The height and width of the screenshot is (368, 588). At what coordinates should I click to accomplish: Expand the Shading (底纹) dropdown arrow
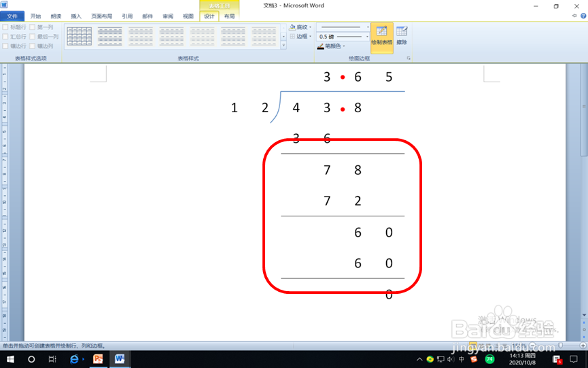tap(310, 27)
